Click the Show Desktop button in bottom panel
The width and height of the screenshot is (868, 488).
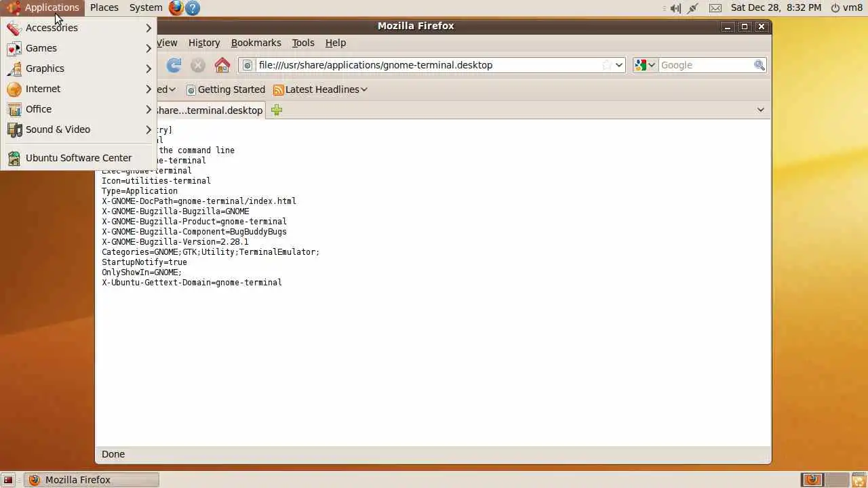pos(8,480)
